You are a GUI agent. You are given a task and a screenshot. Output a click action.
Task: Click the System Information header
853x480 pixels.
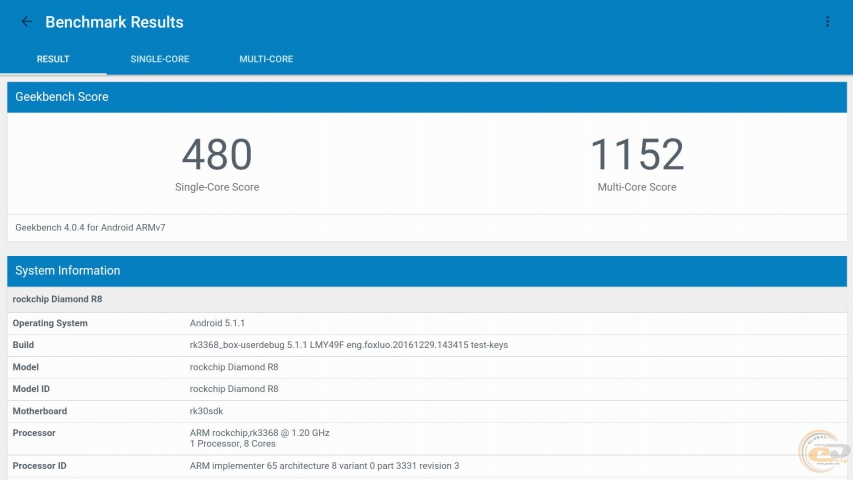[x=68, y=271]
